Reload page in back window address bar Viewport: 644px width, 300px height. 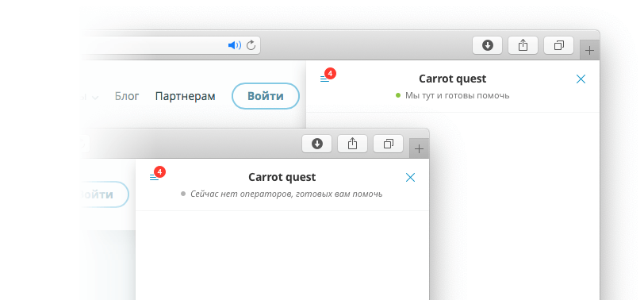tap(251, 45)
